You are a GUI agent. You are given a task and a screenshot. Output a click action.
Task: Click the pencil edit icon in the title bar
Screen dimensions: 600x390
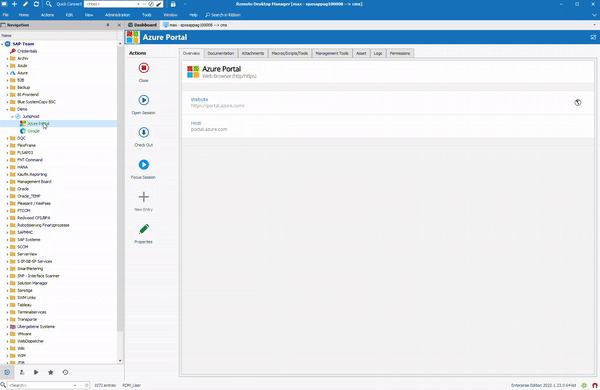25,4
